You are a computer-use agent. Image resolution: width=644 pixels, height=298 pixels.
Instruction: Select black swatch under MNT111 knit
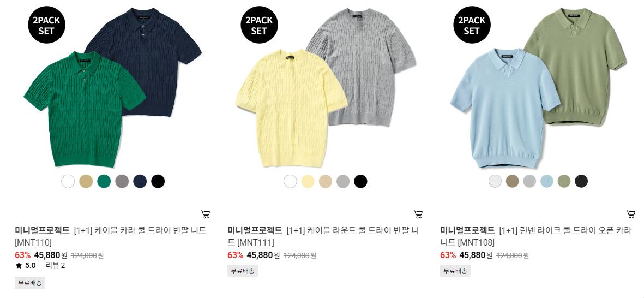tap(360, 181)
